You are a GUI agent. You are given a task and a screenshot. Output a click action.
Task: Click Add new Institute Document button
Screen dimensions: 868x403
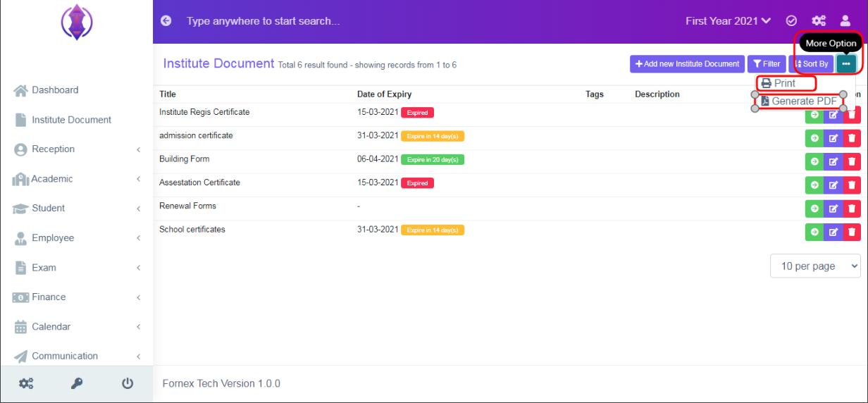pos(687,64)
